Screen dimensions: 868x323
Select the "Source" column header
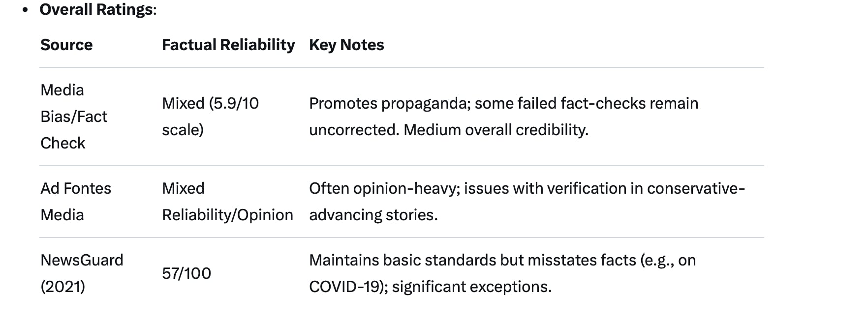pyautogui.click(x=66, y=45)
